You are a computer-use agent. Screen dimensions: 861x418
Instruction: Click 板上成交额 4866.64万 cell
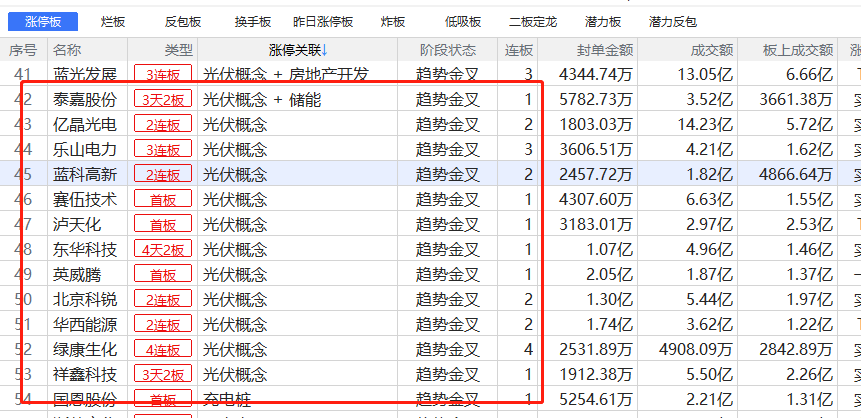coord(796,175)
